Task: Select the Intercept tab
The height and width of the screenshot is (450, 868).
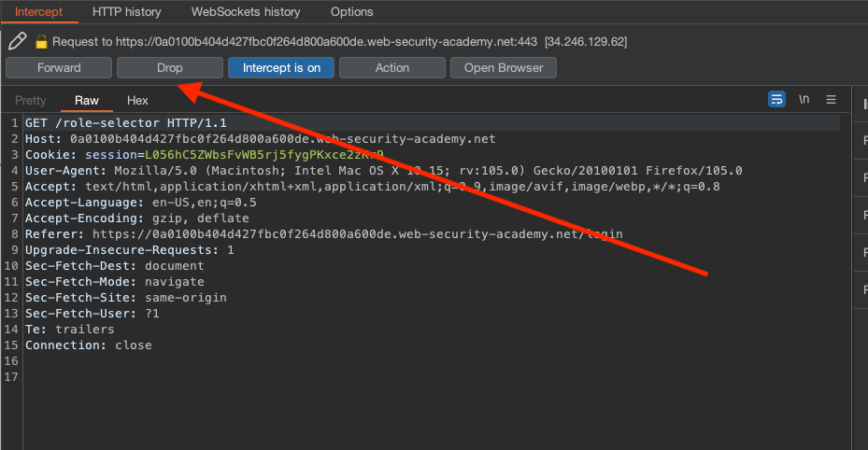Action: click(38, 12)
